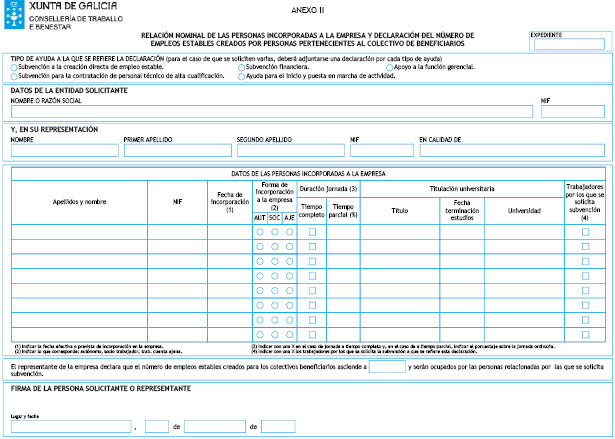The height and width of the screenshot is (439, 615).
Task: Select the SOC radio in the first table row
Action: coord(274,232)
